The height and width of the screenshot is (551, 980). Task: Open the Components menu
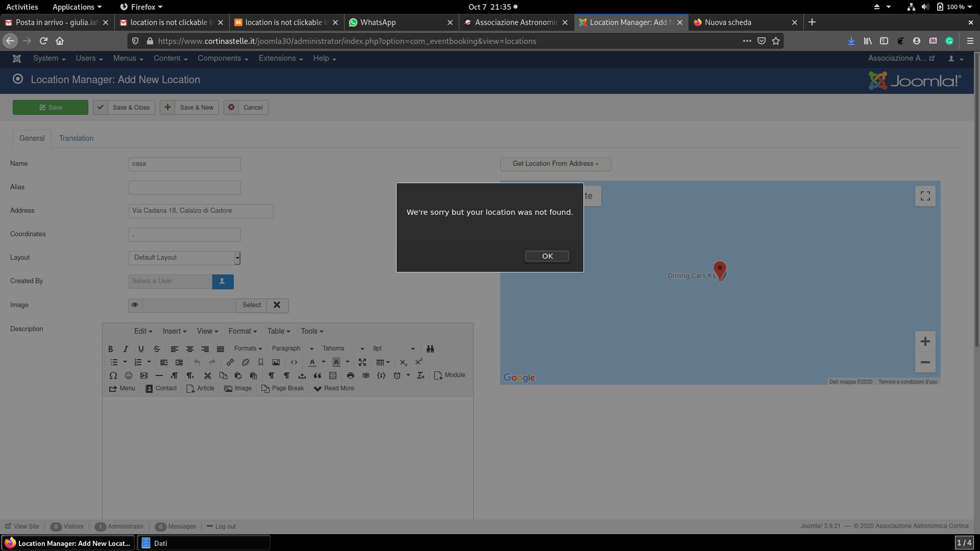point(223,58)
